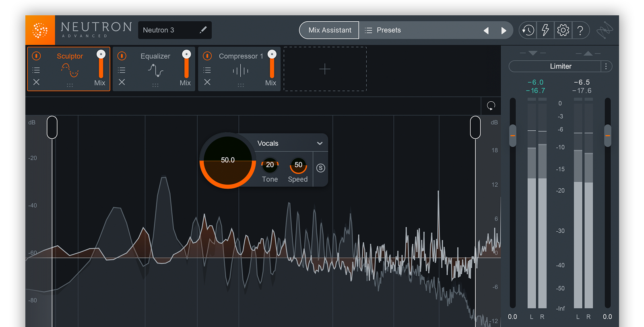644x327 pixels.
Task: Go to next preset arrow
Action: tap(504, 31)
